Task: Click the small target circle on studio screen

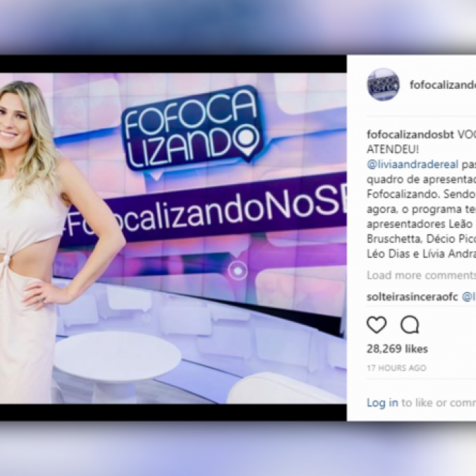Action: [x=238, y=270]
